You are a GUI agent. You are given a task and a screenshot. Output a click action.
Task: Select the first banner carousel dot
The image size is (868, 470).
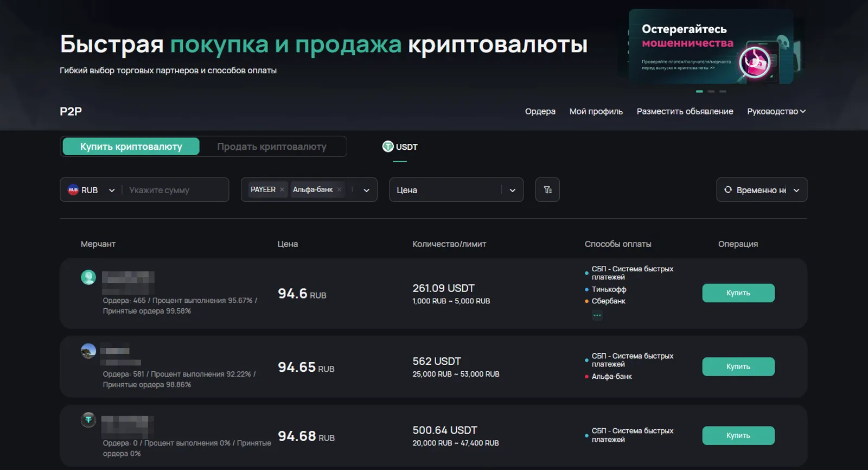click(699, 91)
